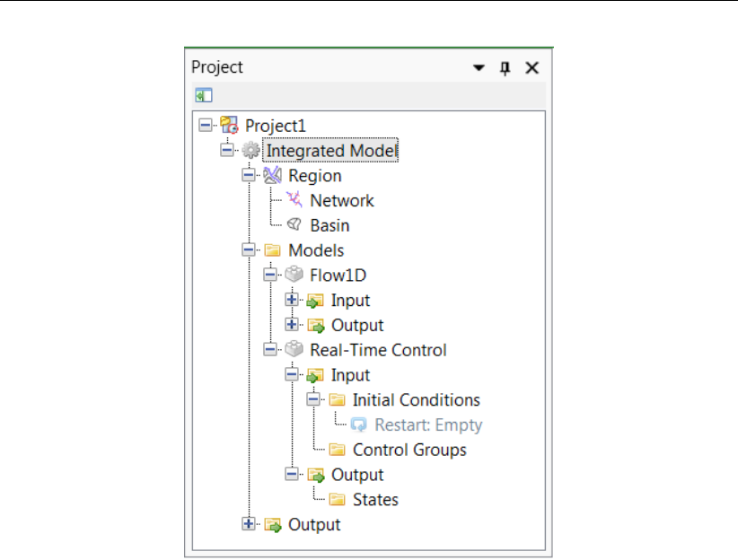
Task: Click the Flow1D model cube icon
Action: [x=294, y=276]
